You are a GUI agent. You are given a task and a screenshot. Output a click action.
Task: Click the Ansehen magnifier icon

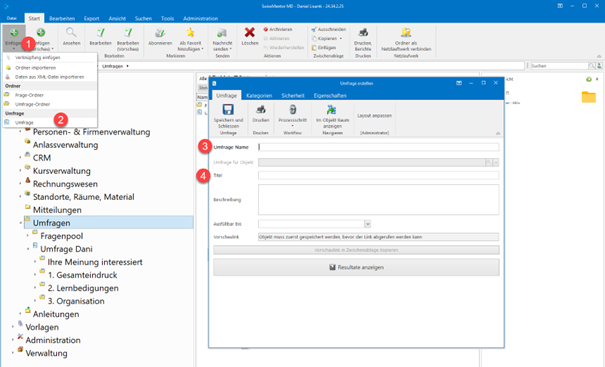71,32
